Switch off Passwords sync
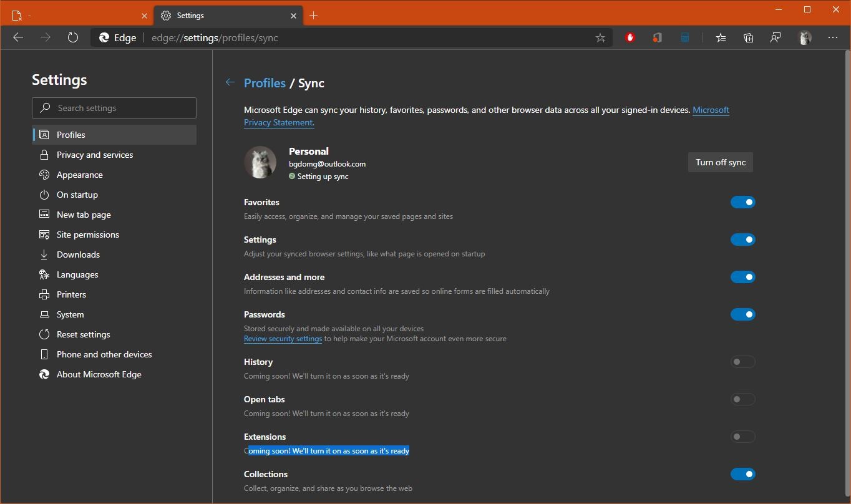 743,314
